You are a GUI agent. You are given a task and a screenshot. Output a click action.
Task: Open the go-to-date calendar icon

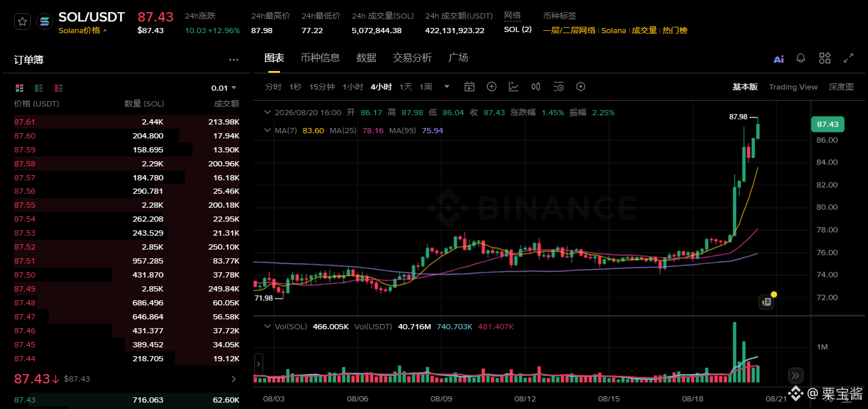[469, 87]
